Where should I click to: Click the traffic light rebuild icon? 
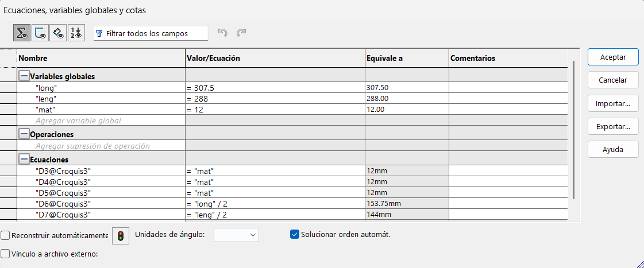(x=121, y=235)
